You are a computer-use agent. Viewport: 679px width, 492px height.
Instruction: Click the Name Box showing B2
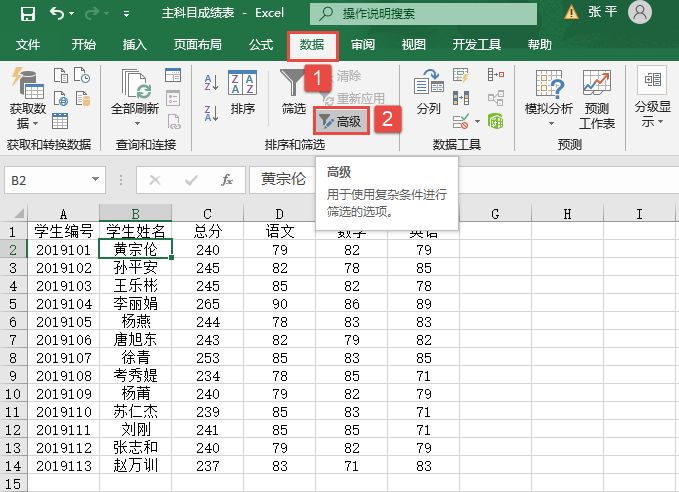coord(48,180)
